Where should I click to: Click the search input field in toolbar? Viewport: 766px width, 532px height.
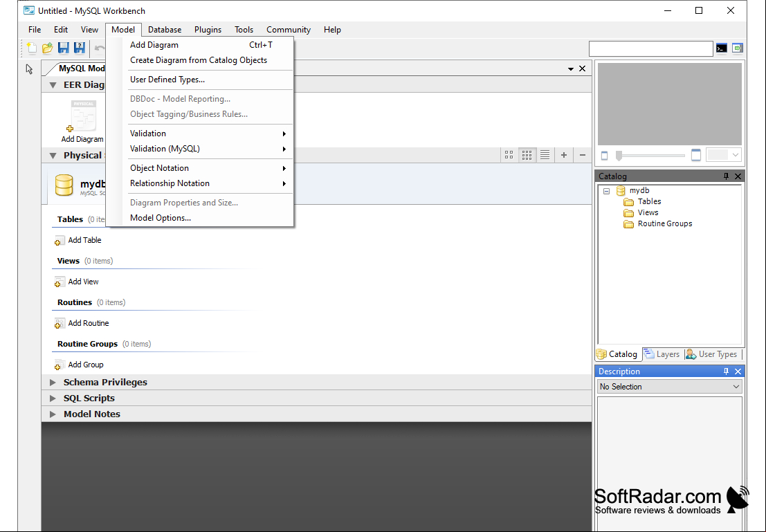pos(650,48)
